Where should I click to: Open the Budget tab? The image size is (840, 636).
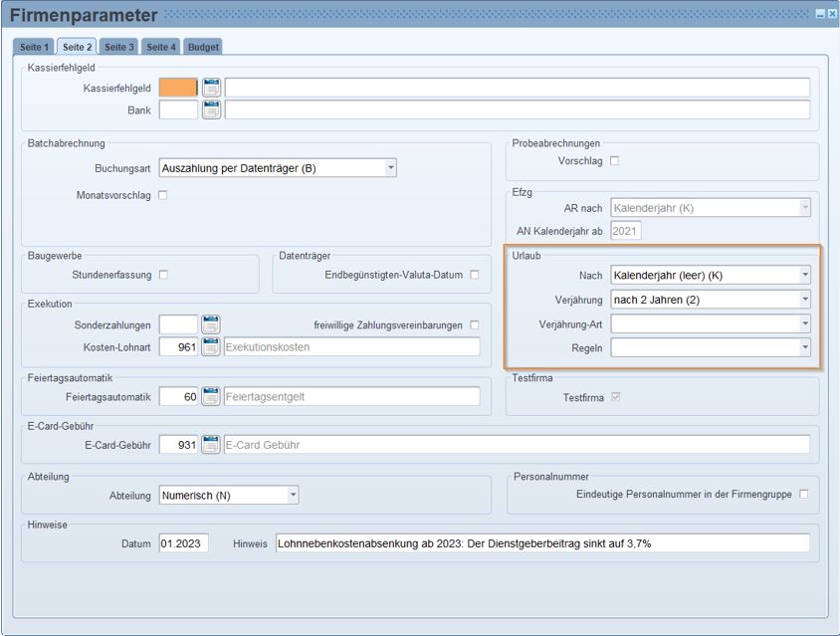[x=203, y=47]
